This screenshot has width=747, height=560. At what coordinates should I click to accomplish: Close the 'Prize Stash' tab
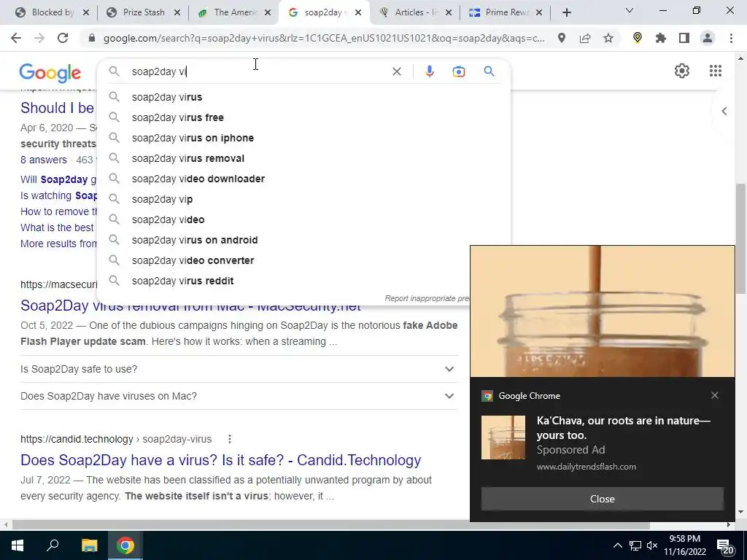[x=177, y=12]
